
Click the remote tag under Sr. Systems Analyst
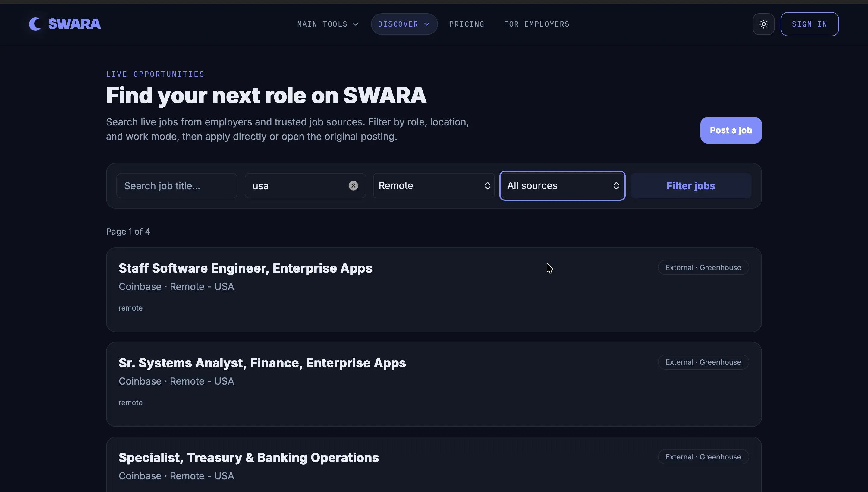tap(131, 402)
